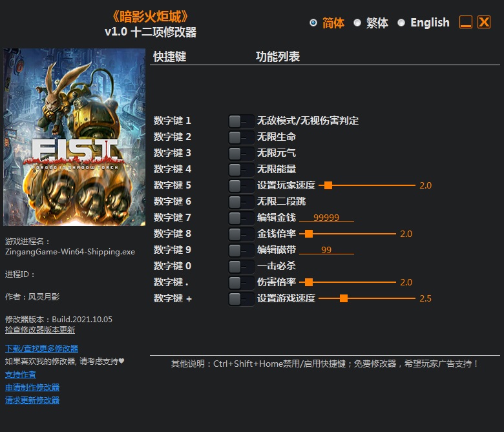Screen dimensions: 504x432
Task: Click the 进程ID label
Action: pos(19,274)
